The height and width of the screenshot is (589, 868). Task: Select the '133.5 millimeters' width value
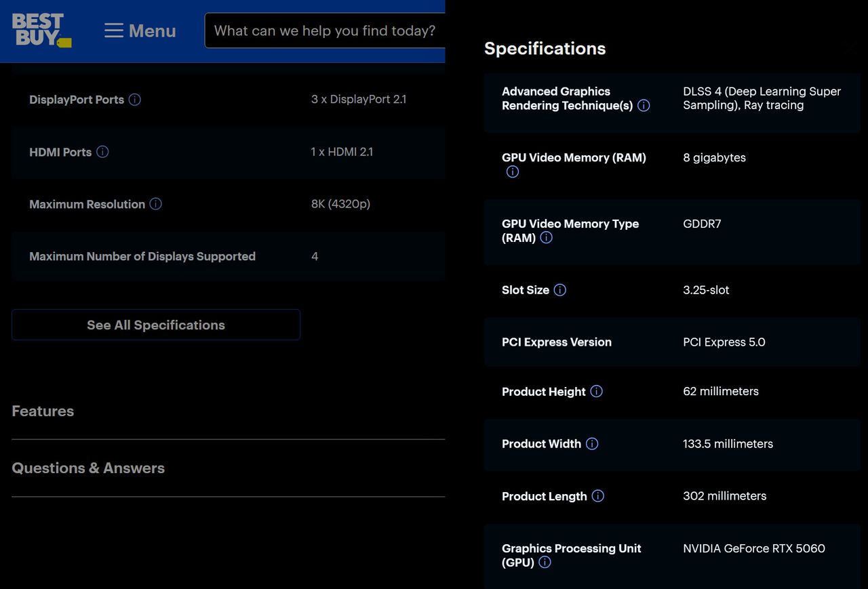728,444
